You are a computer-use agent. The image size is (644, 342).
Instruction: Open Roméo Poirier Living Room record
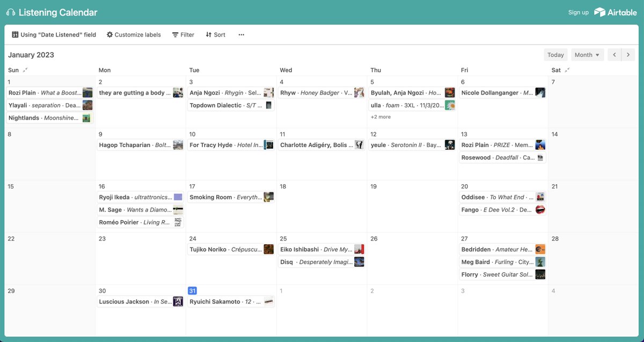coord(141,222)
